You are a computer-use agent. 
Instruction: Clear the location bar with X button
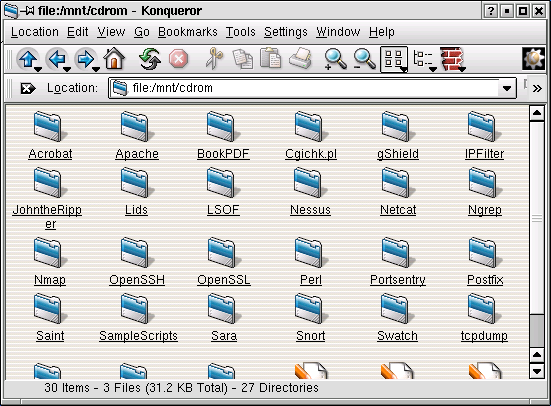coord(27,88)
